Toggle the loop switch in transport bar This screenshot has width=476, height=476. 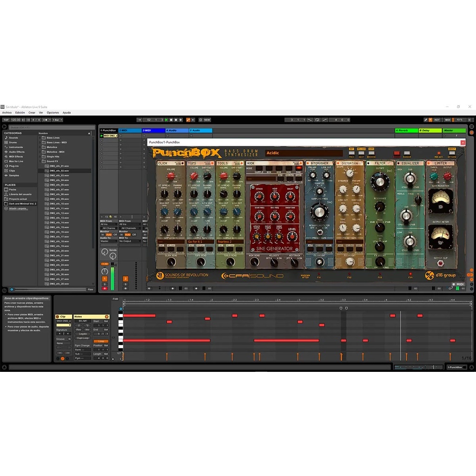[x=317, y=120]
